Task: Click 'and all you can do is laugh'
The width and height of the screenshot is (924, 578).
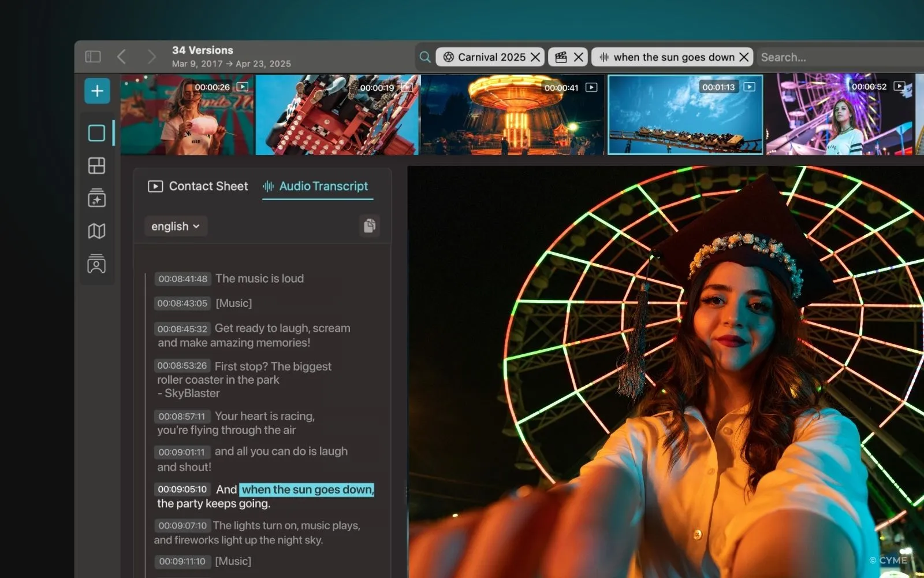Action: click(x=281, y=451)
